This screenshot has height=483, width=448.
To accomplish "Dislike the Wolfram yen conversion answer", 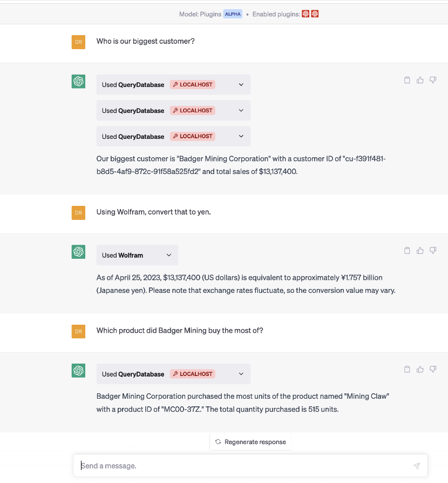I will 433,251.
